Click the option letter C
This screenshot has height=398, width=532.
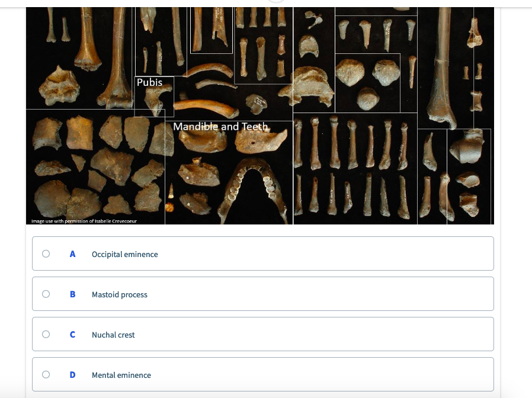(72, 335)
